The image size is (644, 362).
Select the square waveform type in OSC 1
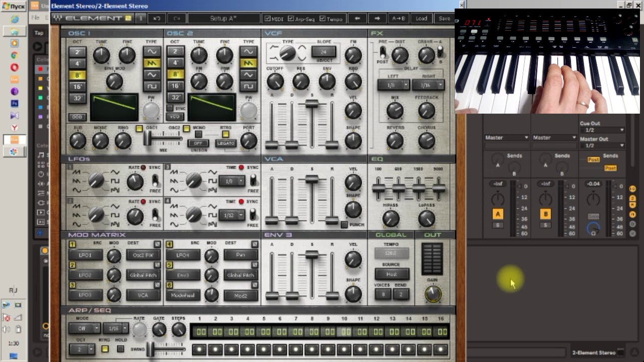point(152,86)
